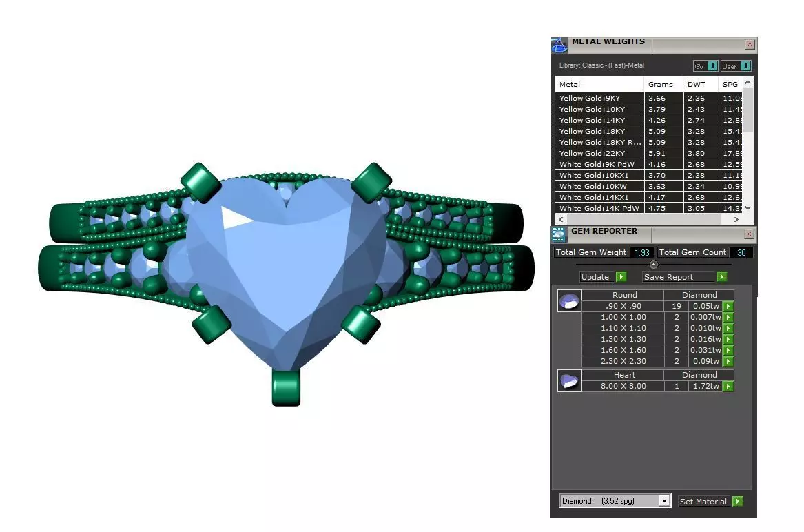Click the green arrow for 0.031tw row
The height and width of the screenshot is (532, 804).
728,350
